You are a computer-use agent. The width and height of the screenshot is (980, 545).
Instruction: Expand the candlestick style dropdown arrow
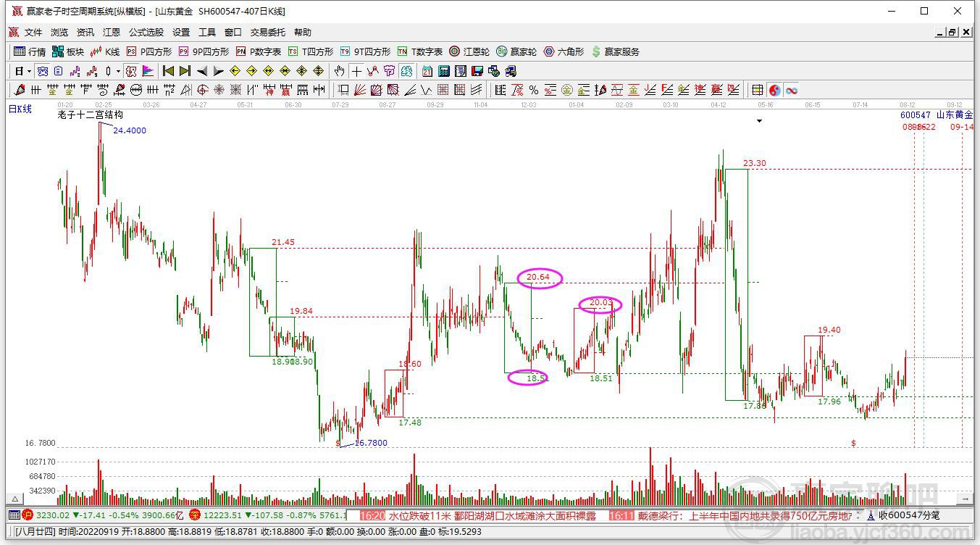click(x=118, y=71)
